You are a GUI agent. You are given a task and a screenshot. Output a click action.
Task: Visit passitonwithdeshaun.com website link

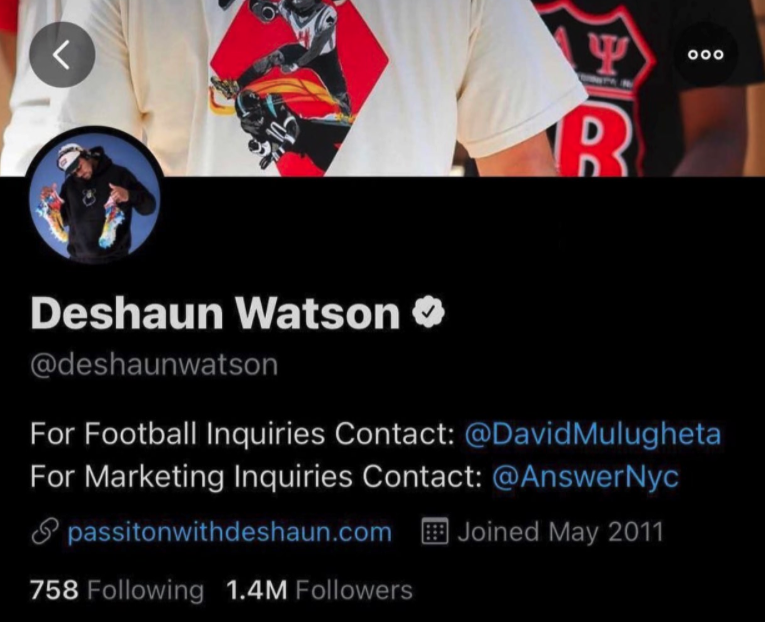229,531
